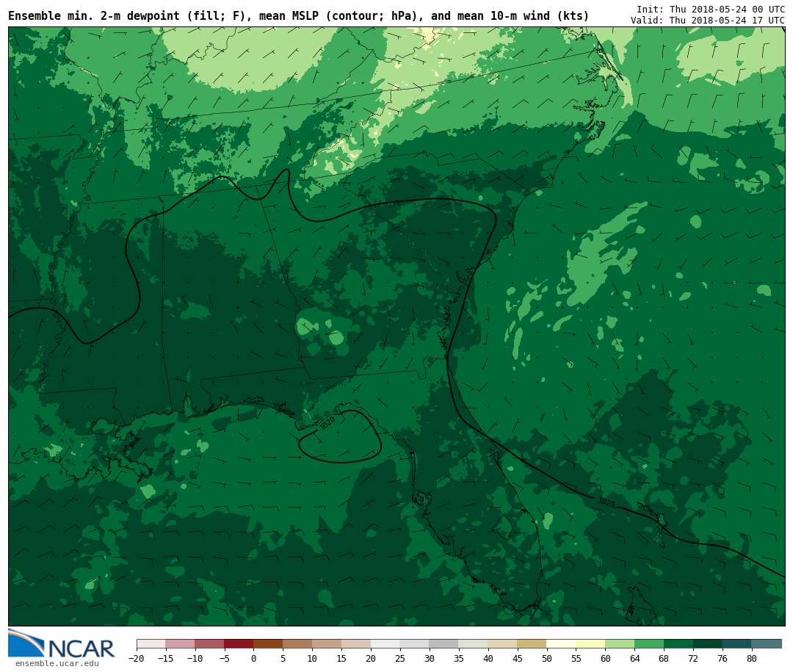The width and height of the screenshot is (793, 672).
Task: Pick the colorbar swatch between -15 and -10
Action: [x=180, y=644]
